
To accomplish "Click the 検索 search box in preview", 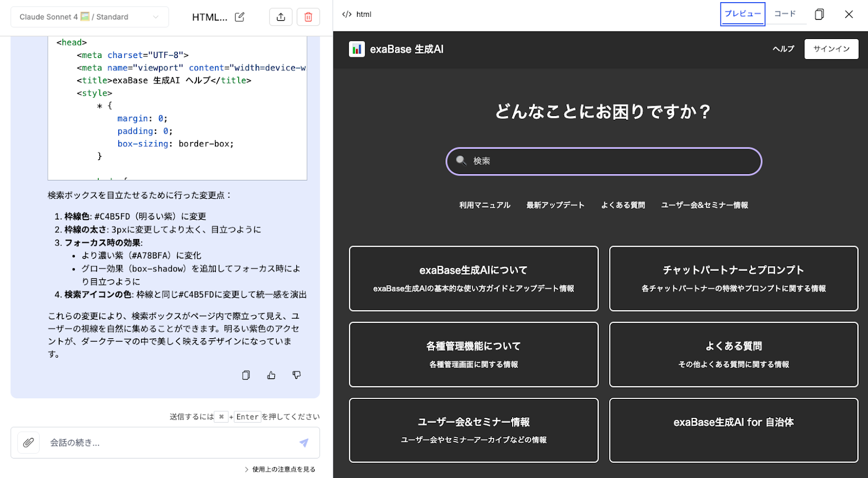I will tap(604, 162).
